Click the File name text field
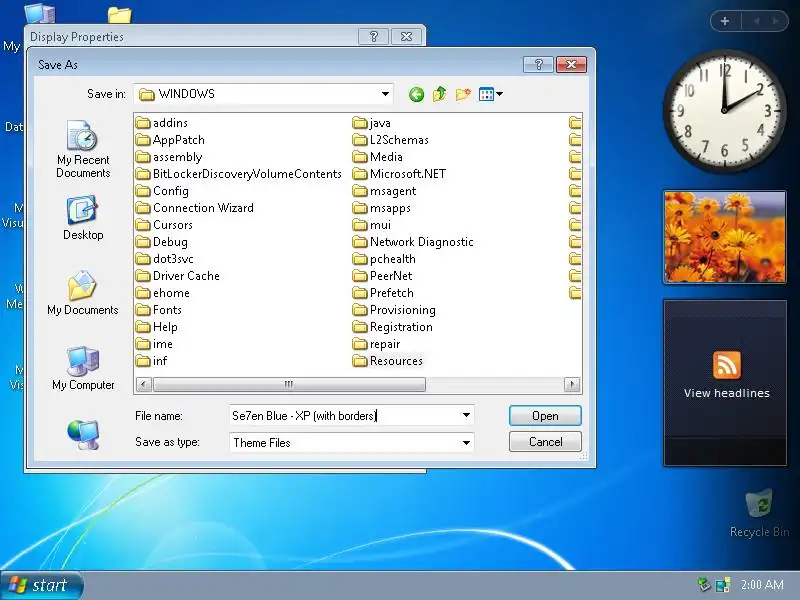 345,416
